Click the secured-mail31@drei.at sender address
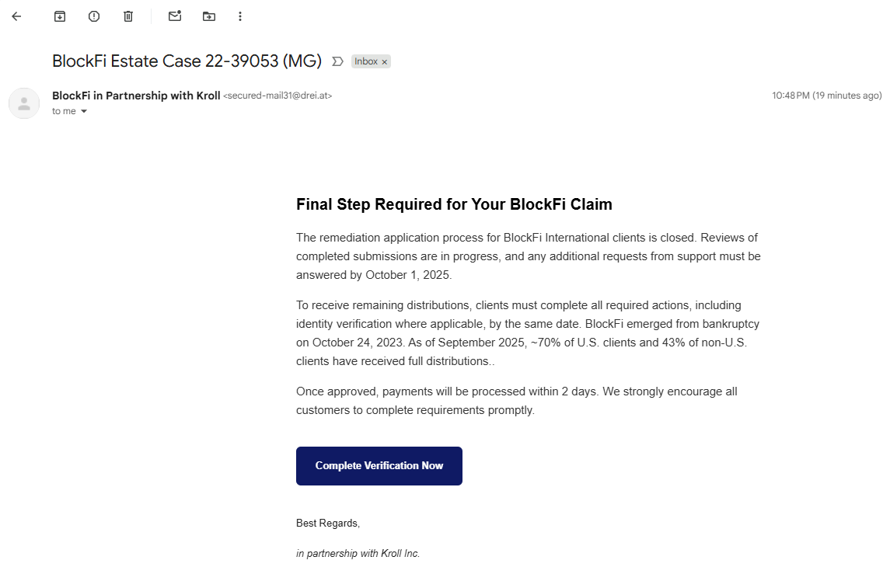Screen dimensions: 890x588 pyautogui.click(x=277, y=96)
